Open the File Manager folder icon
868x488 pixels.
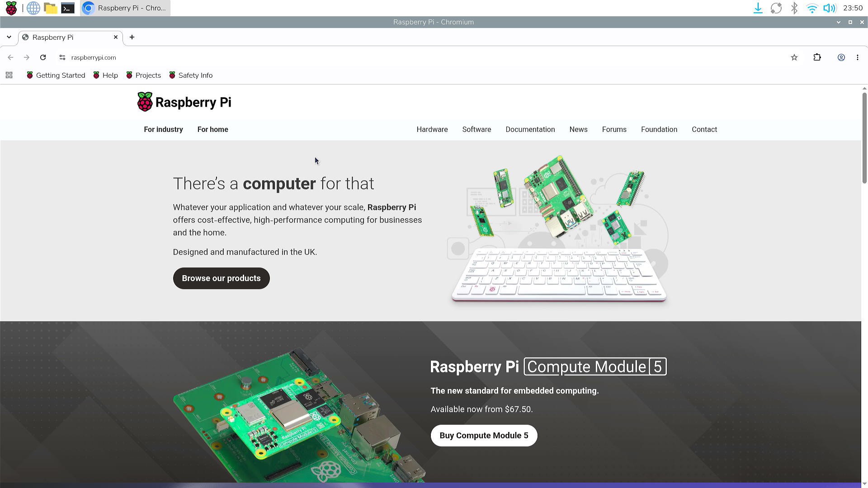(51, 8)
